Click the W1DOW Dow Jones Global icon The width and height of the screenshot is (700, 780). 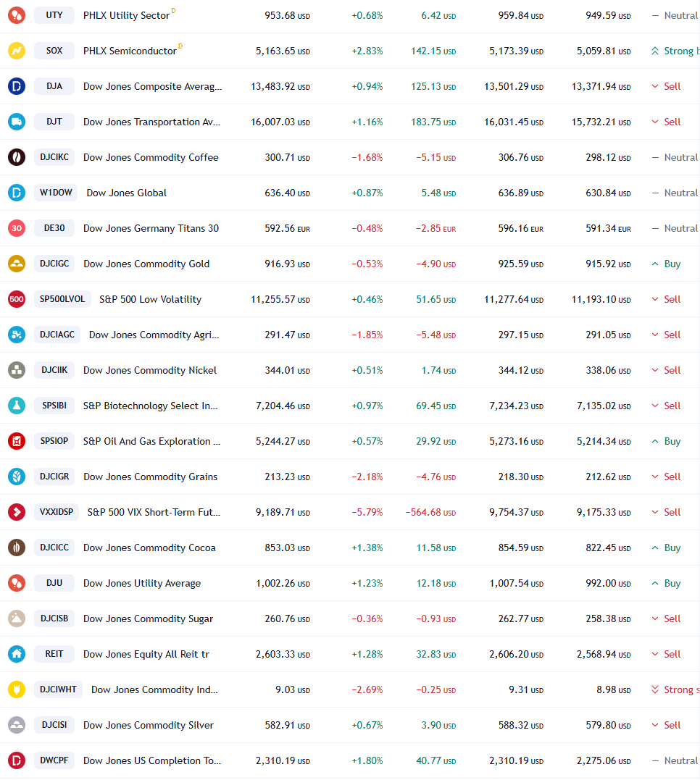(17, 193)
